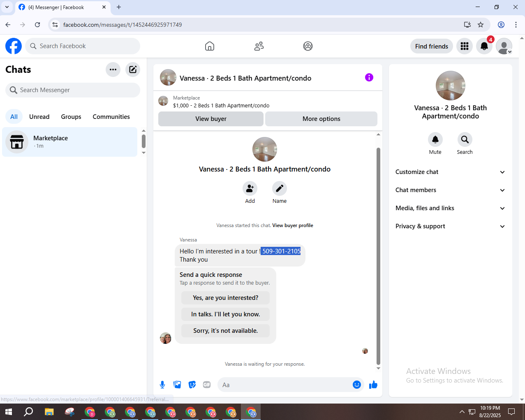Attach a photo or file icon
Image resolution: width=525 pixels, height=420 pixels.
click(x=177, y=385)
